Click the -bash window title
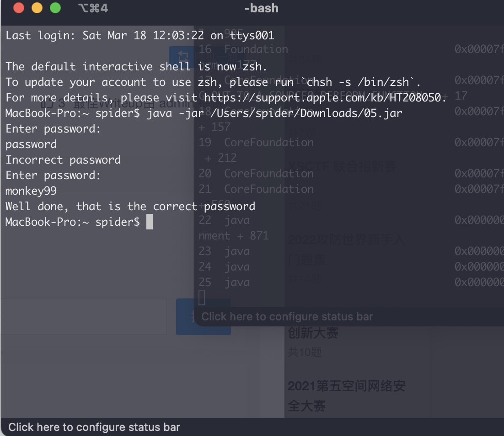Viewport: 504px width, 436px height. point(261,8)
